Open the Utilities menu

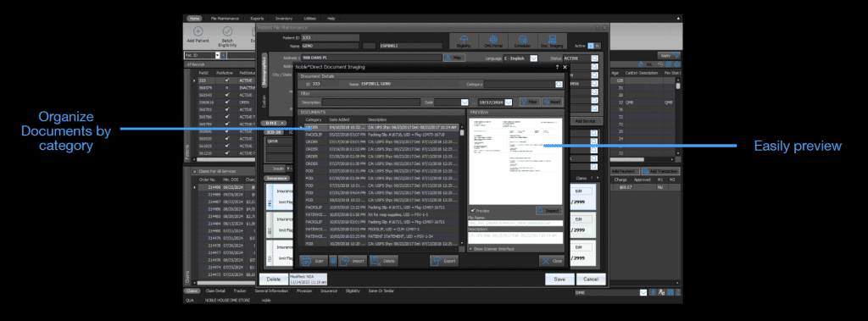tap(310, 19)
